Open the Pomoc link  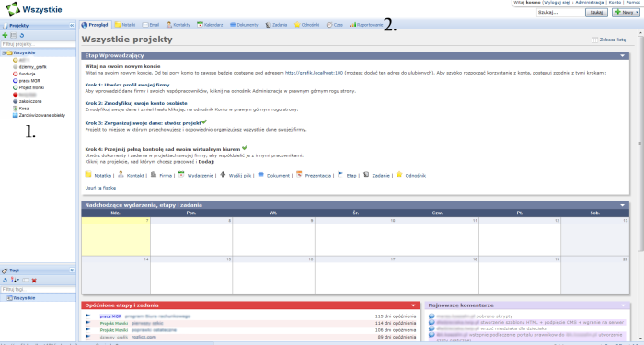tap(633, 2)
